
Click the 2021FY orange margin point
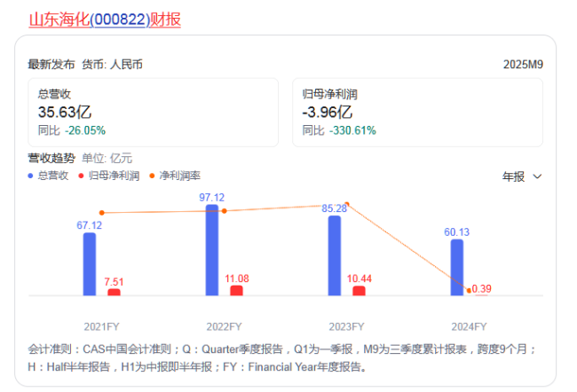point(102,213)
